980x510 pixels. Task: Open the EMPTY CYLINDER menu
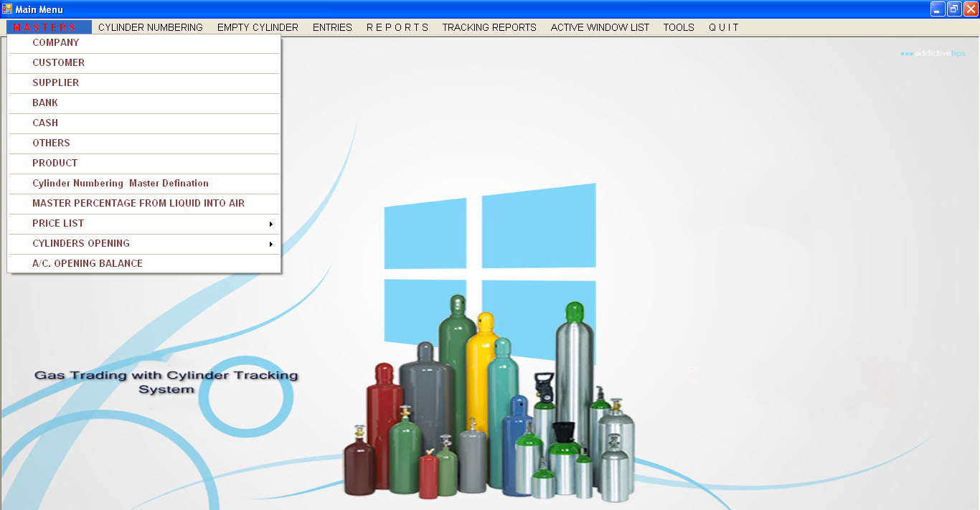tap(258, 27)
